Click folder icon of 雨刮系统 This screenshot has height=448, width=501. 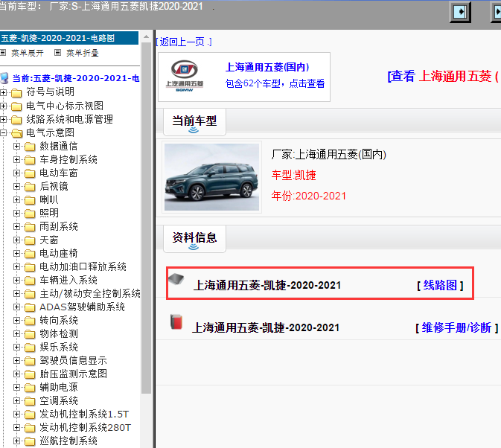click(30, 227)
